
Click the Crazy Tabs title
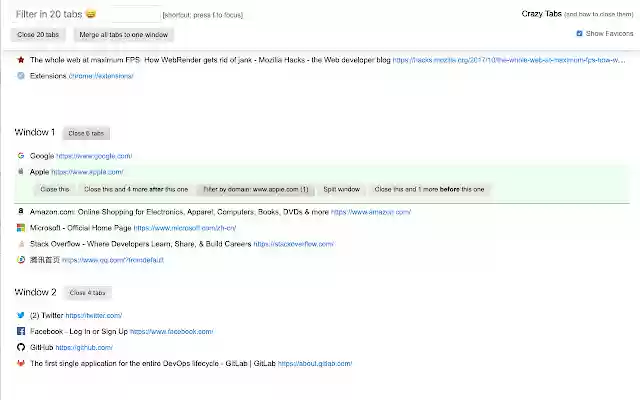coord(542,14)
